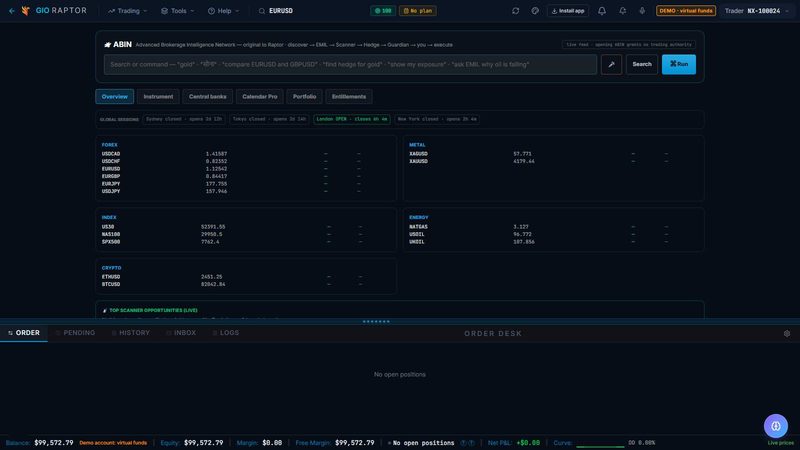
Task: Click the green 100 credits badge
Action: pos(383,11)
